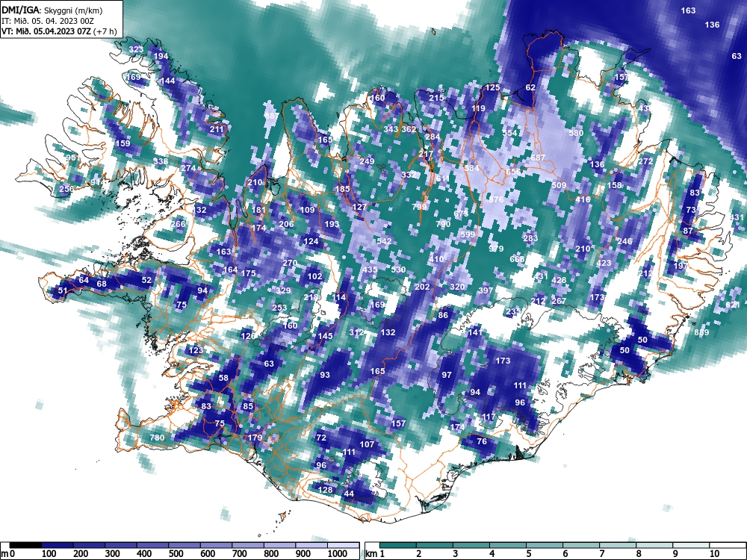This screenshot has width=747, height=560.
Task: Click the 'DMI/IGA: Skyggni (m/km)' title text
Action: pyautogui.click(x=52, y=10)
